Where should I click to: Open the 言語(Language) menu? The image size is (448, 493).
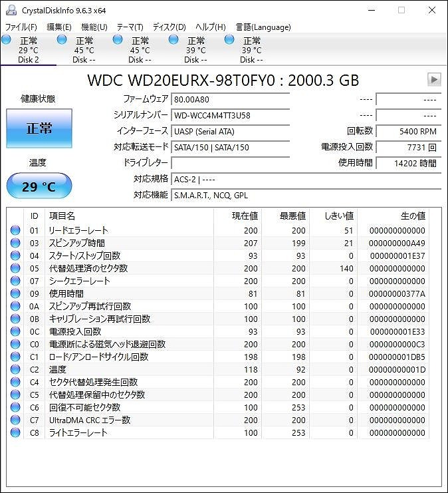263,27
